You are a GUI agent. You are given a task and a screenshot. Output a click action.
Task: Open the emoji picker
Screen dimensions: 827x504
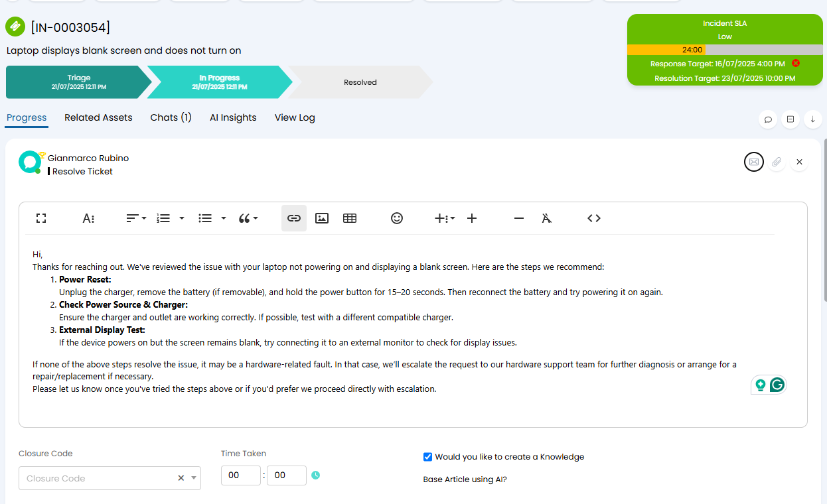[397, 218]
